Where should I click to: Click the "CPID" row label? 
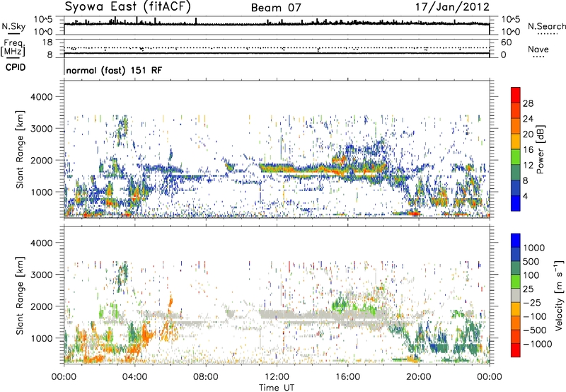[x=16, y=67]
